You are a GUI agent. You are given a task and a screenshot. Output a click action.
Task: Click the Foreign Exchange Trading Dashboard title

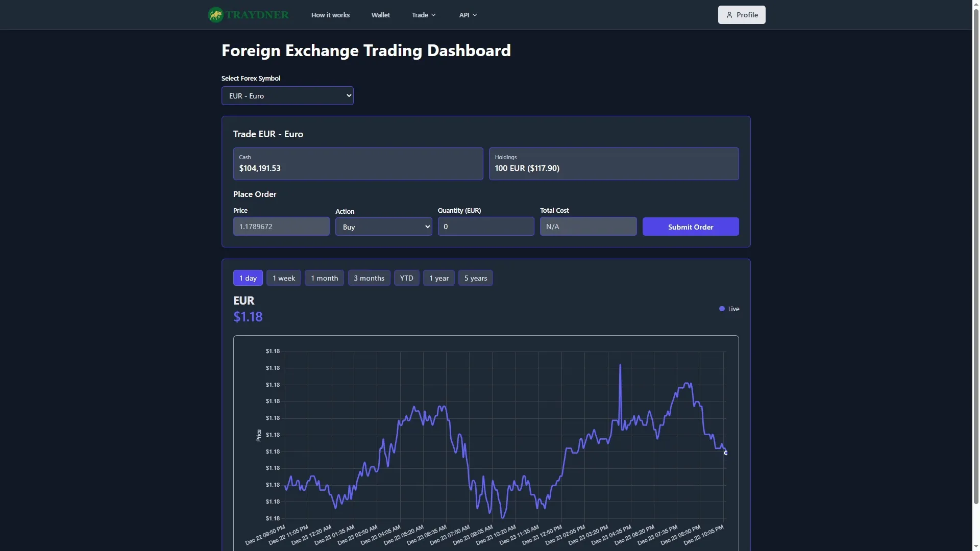(366, 51)
